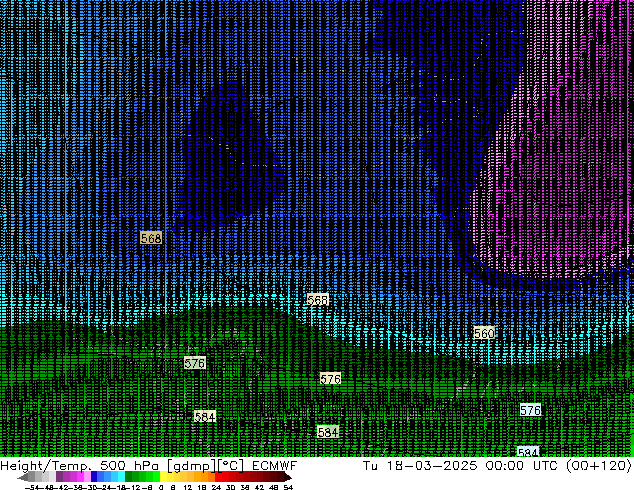Click the bright red swatch in the legend
The height and width of the screenshot is (490, 634).
point(218,476)
